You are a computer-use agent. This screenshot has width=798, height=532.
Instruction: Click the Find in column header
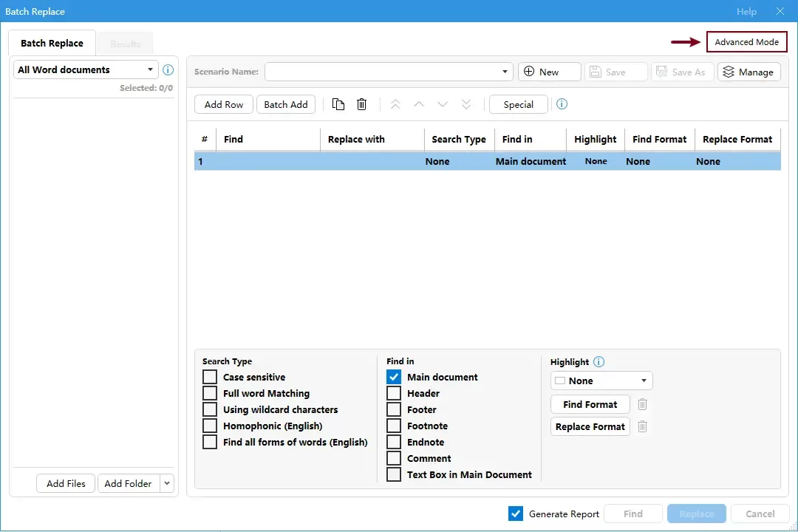point(531,139)
